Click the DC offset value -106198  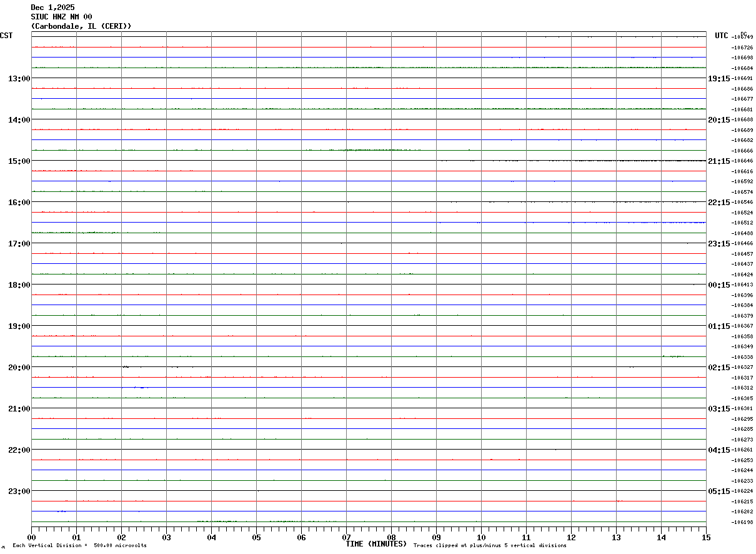click(x=742, y=522)
